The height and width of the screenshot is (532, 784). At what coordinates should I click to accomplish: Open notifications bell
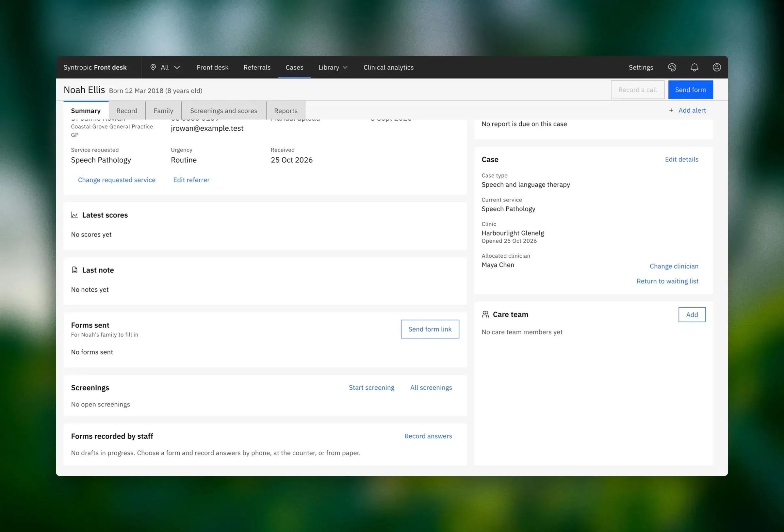click(x=694, y=68)
